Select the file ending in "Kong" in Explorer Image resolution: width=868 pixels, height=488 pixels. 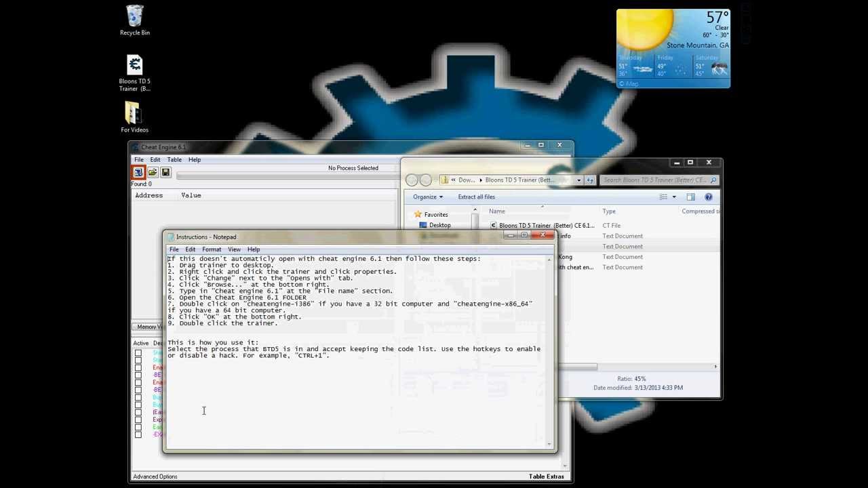coord(565,257)
